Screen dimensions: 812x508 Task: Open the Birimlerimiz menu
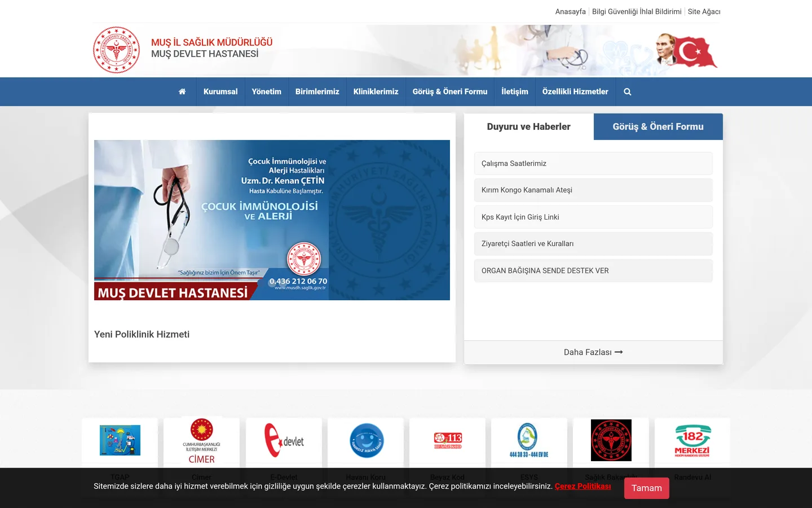click(317, 91)
